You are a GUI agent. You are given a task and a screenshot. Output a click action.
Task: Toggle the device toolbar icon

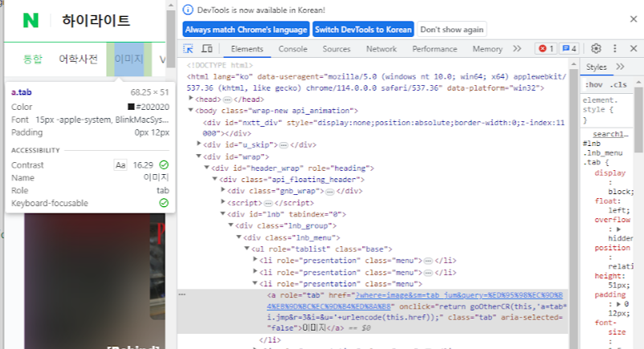pyautogui.click(x=206, y=49)
